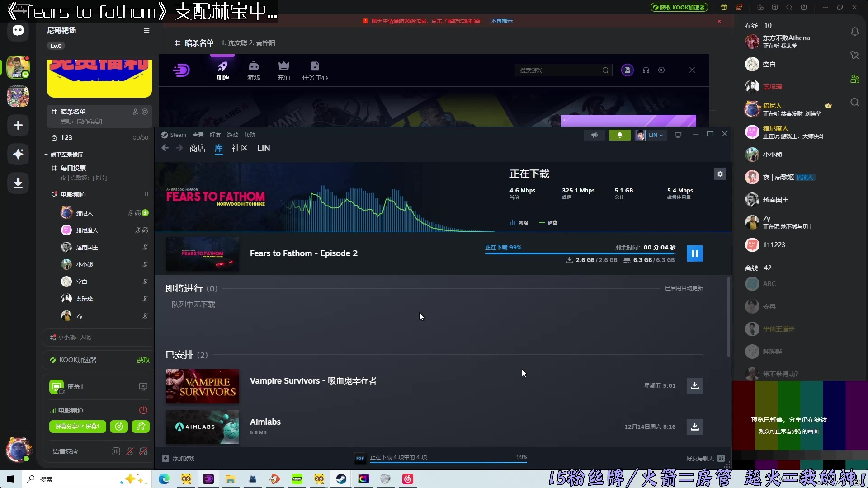868x488 pixels.
Task: Open the Steam 社区 tab
Action: (240, 148)
